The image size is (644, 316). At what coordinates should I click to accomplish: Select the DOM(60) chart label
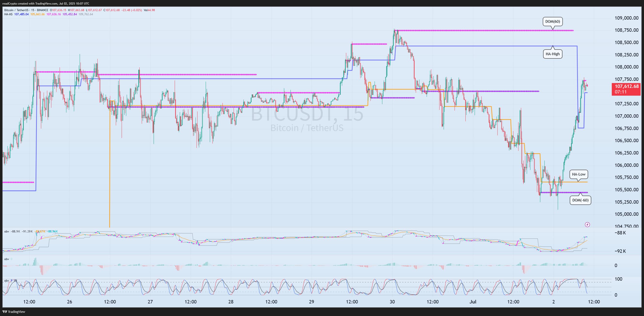pyautogui.click(x=552, y=22)
